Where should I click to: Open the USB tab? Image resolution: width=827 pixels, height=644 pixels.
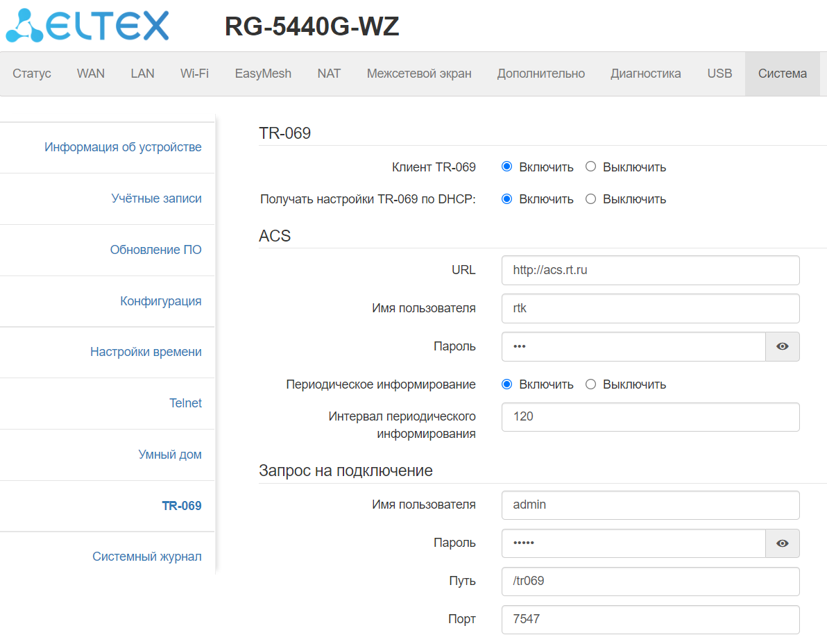pyautogui.click(x=719, y=74)
